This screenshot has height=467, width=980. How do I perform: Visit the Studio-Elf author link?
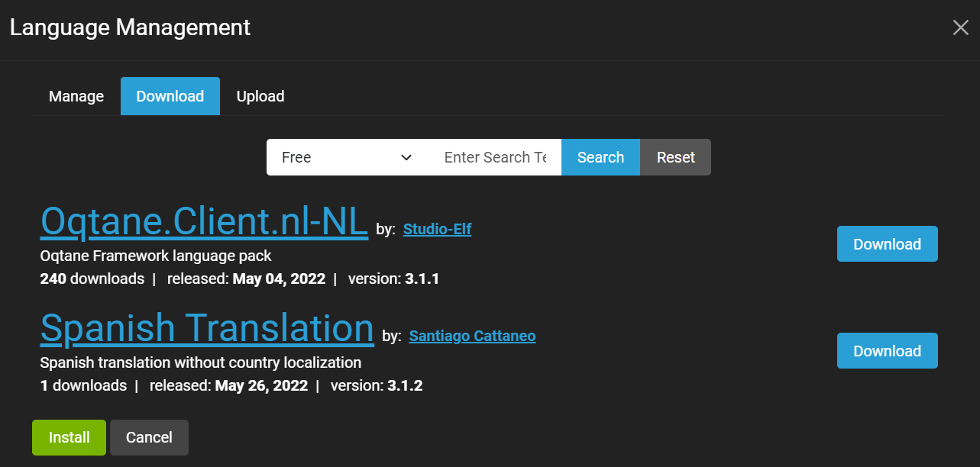point(437,229)
